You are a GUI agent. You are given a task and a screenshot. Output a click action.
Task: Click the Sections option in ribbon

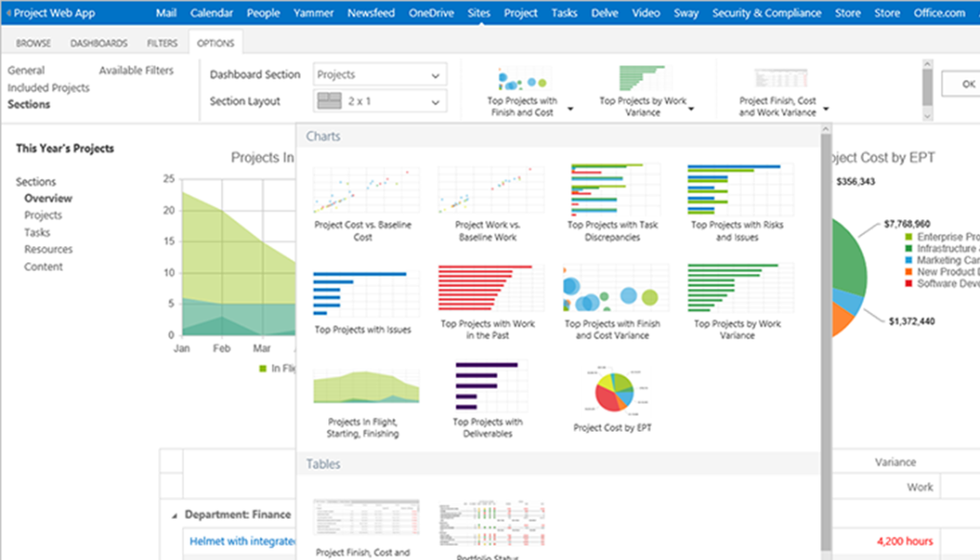tap(29, 104)
